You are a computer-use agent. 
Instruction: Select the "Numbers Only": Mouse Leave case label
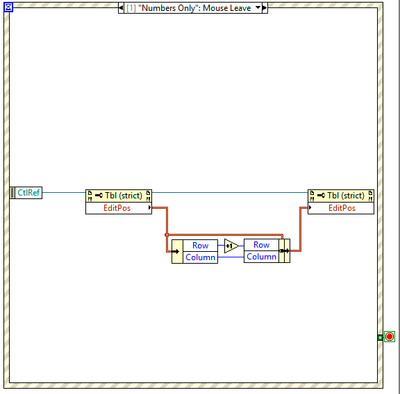pyautogui.click(x=189, y=8)
